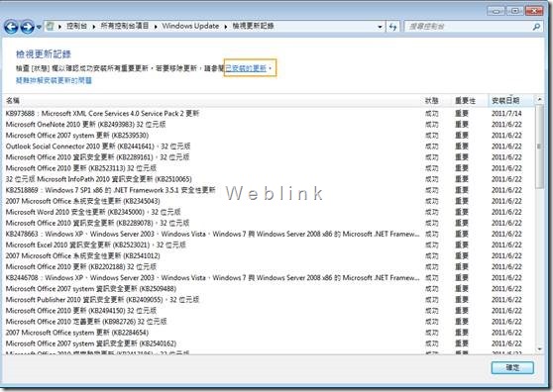Select Office 2010 更新 (KB2202188) row
This screenshot has height=392, width=553.
point(268,266)
